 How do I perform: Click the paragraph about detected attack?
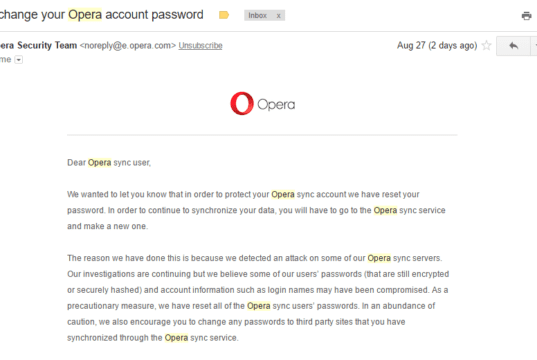point(258,298)
